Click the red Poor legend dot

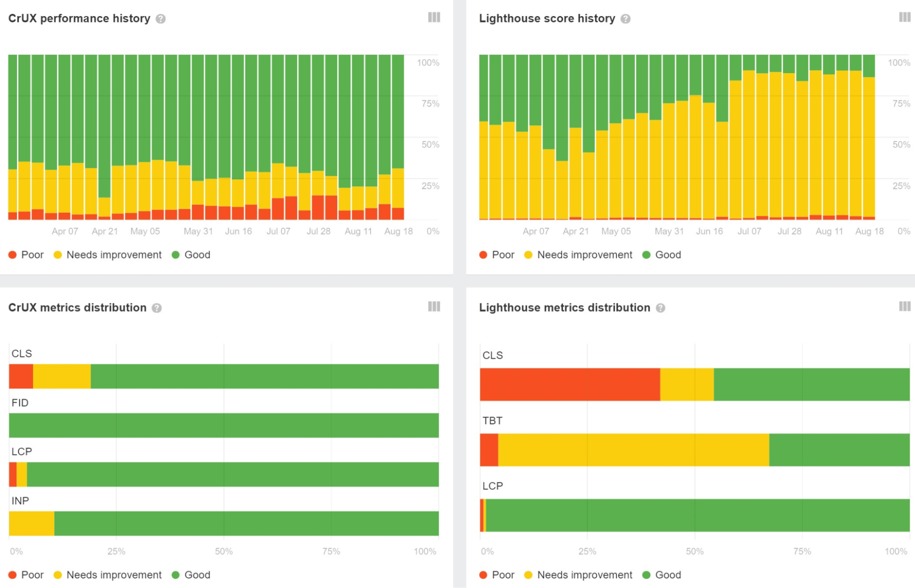coord(11,254)
